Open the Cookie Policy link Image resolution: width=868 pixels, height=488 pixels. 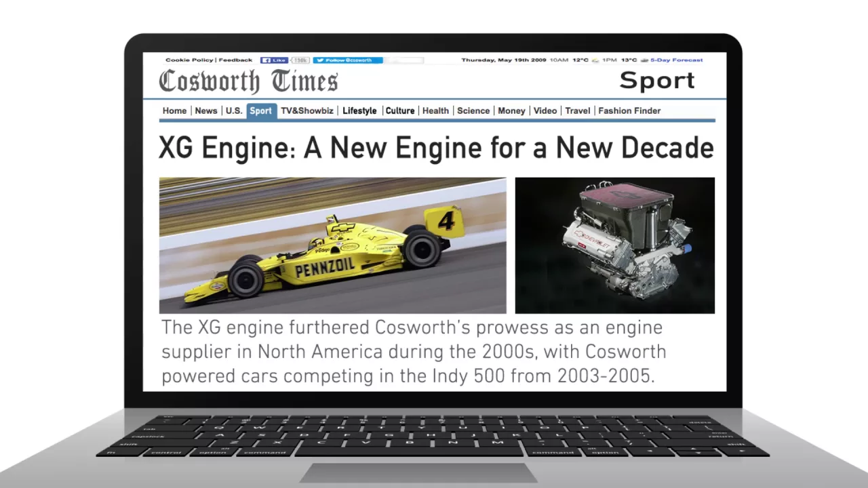coord(189,60)
